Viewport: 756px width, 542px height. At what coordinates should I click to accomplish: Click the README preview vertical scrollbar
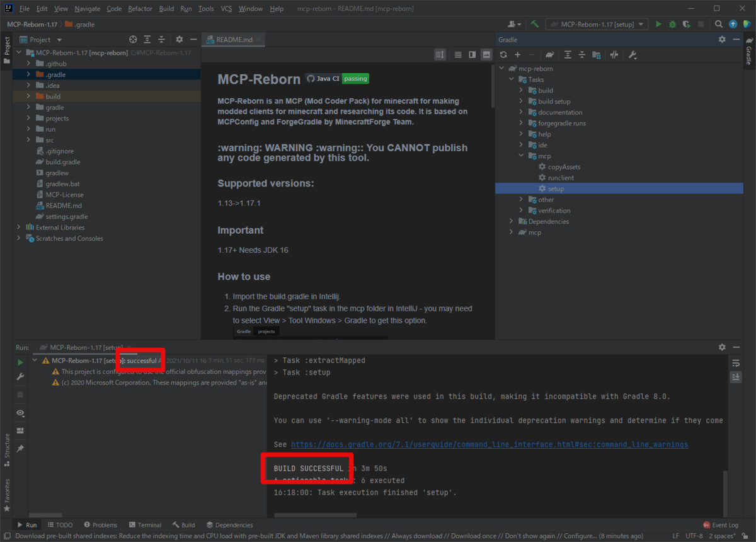pyautogui.click(x=492, y=85)
